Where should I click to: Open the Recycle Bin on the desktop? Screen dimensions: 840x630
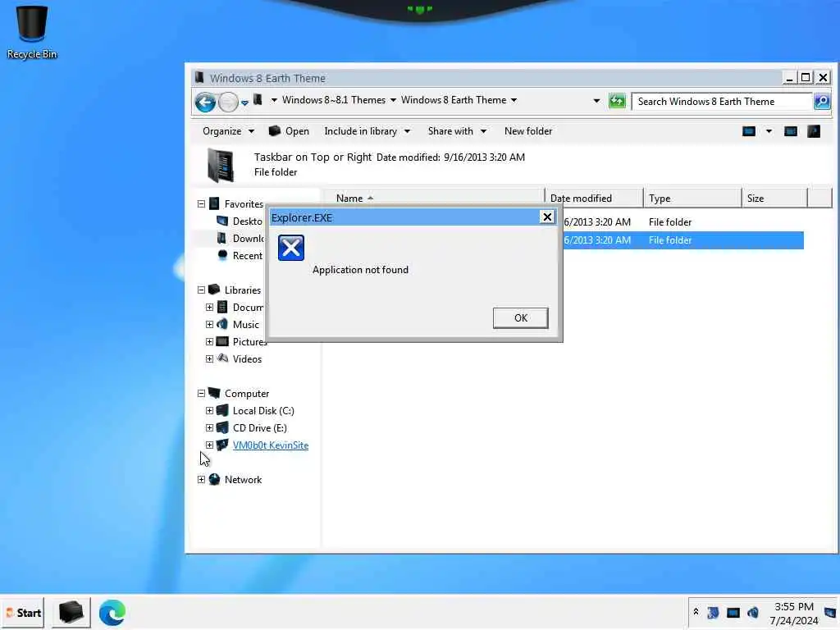click(32, 31)
